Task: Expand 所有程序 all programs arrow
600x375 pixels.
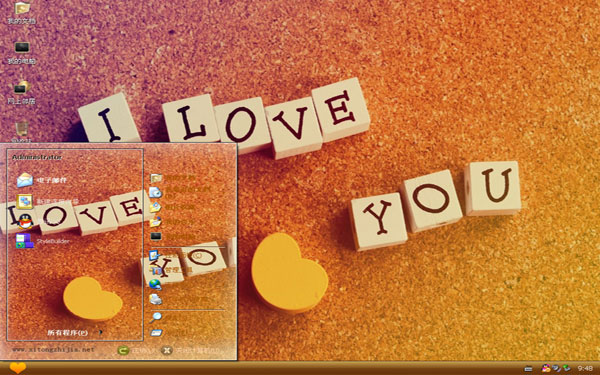Action: (101, 333)
